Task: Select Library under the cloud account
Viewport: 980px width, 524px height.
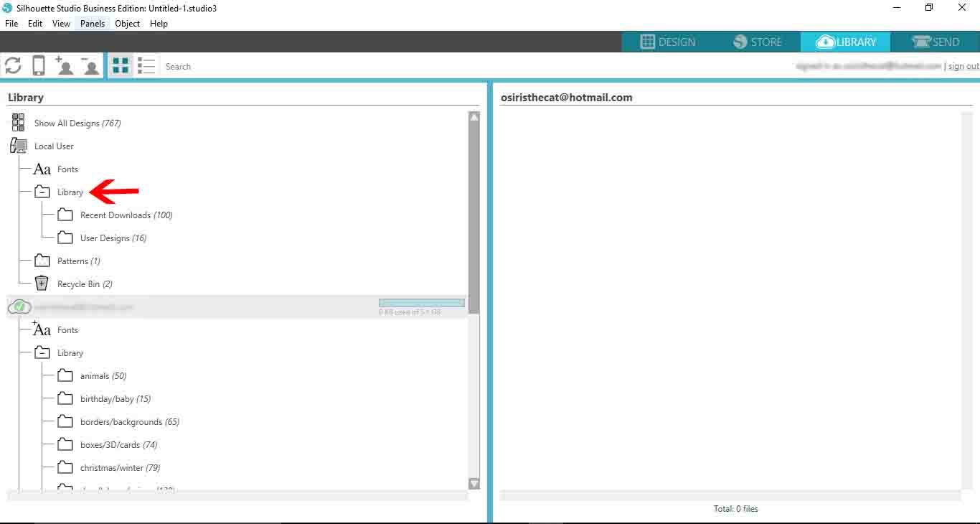Action: pos(70,353)
